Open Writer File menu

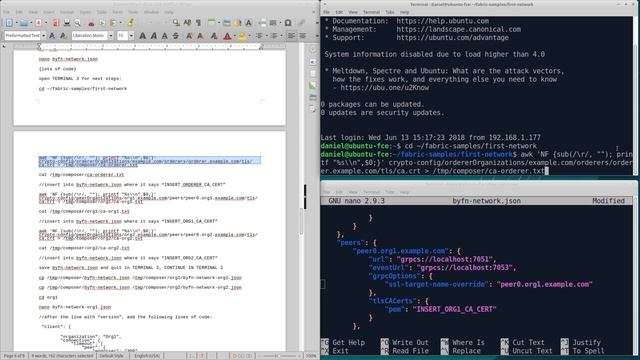point(6,12)
